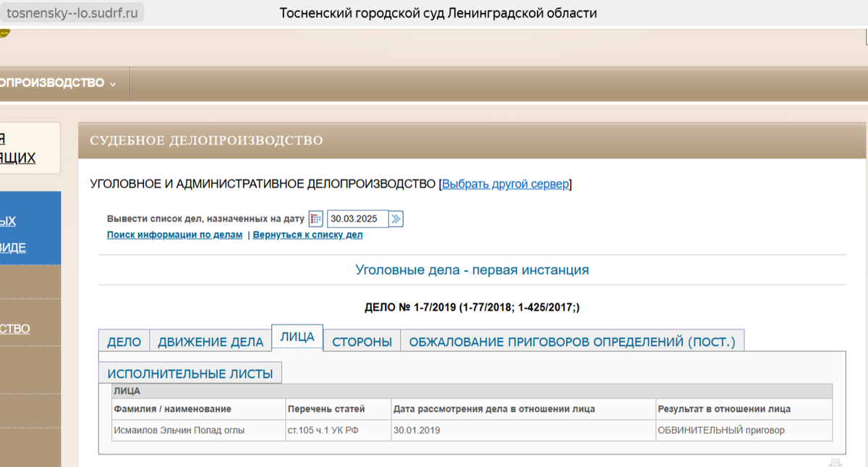Click the СУДЕБНОЕ ДЕЛОПРОИЗВОДСТВО panel header

pos(472,140)
